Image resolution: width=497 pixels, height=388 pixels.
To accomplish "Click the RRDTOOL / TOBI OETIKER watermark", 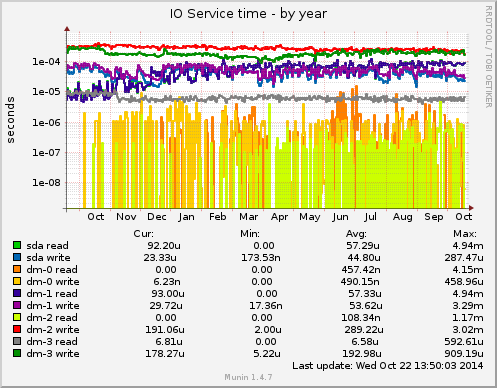I will pyautogui.click(x=488, y=57).
